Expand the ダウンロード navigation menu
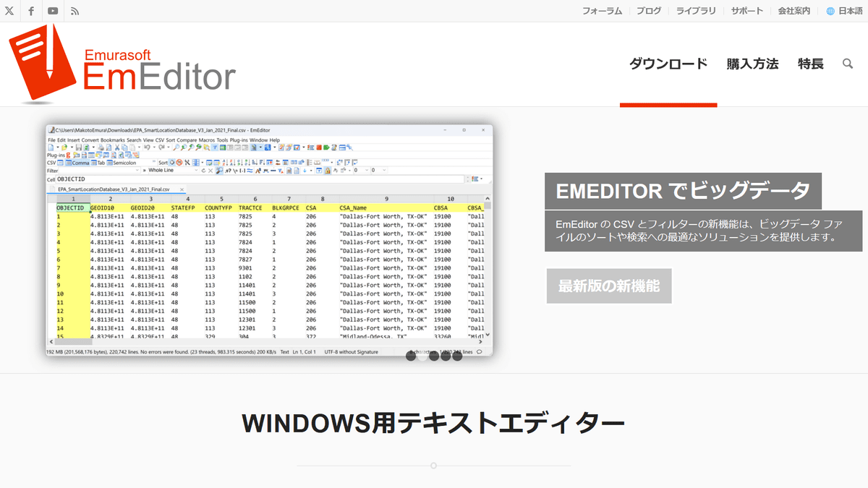Screen dimensions: 868x488 tap(668, 64)
